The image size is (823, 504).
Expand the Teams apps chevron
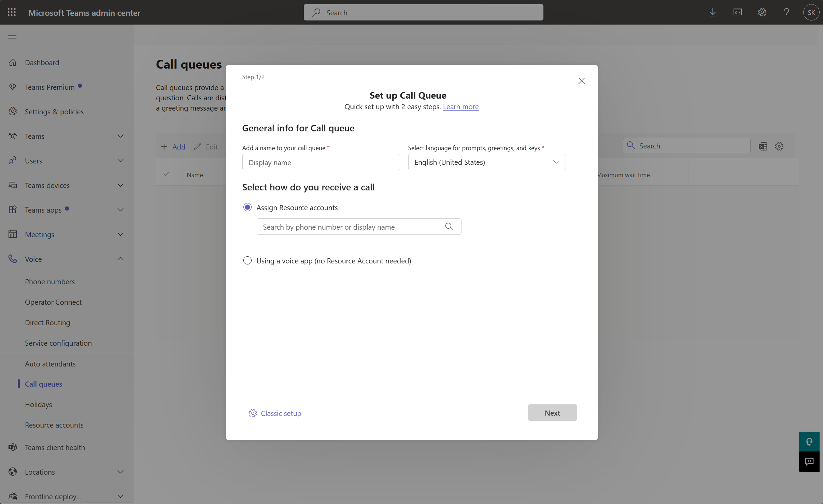pyautogui.click(x=120, y=210)
